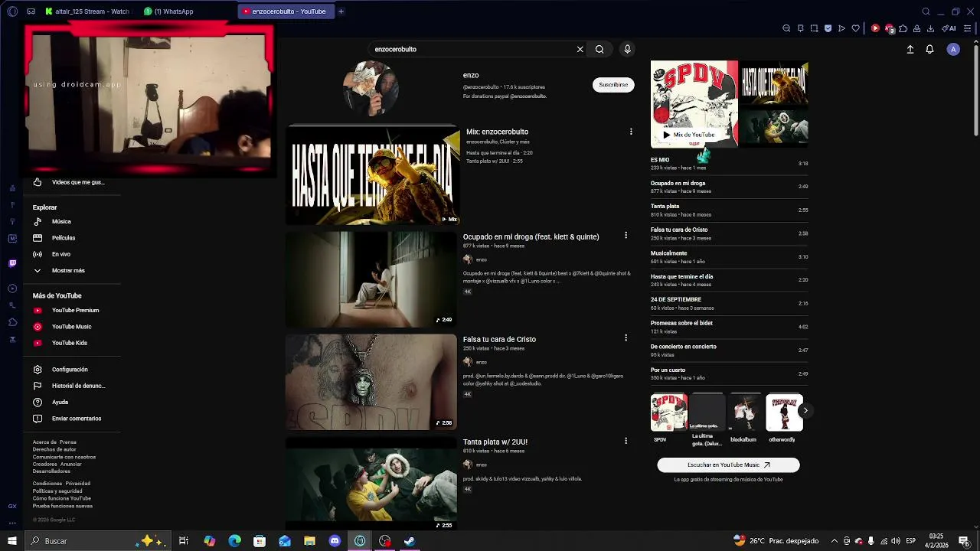The image size is (980, 551).
Task: Open Discord from the taskbar
Action: click(x=335, y=541)
